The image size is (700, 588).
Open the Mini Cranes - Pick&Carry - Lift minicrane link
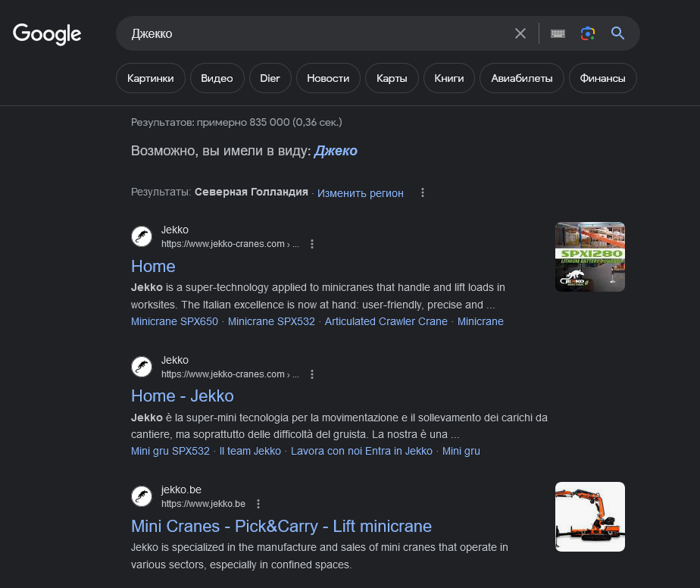point(281,527)
